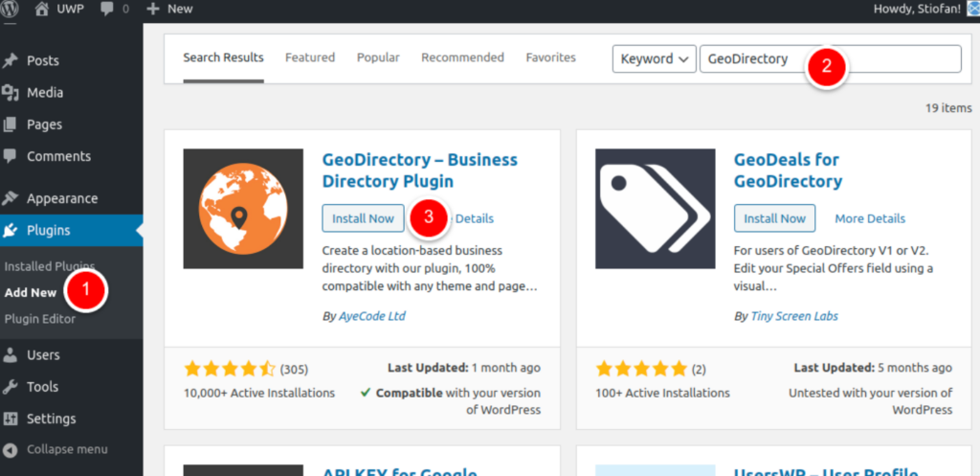
Task: Click the Tools wrench icon
Action: click(10, 387)
